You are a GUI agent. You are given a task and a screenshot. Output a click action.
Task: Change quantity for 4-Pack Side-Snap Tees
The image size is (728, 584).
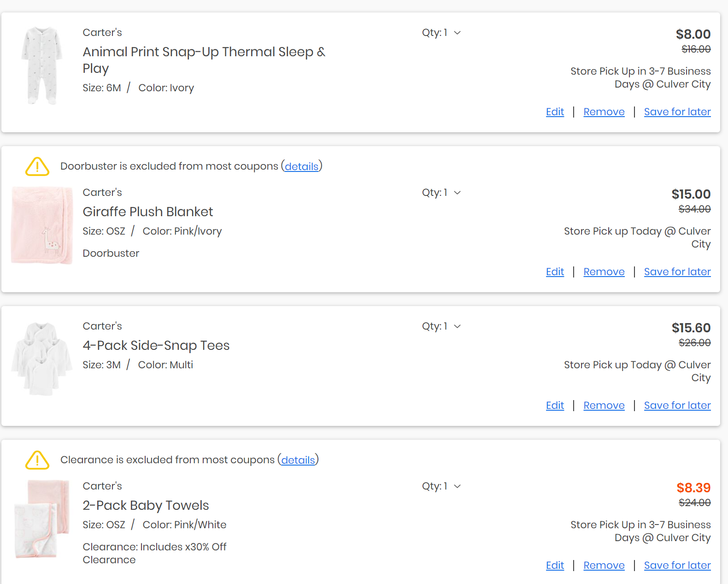[x=441, y=326]
